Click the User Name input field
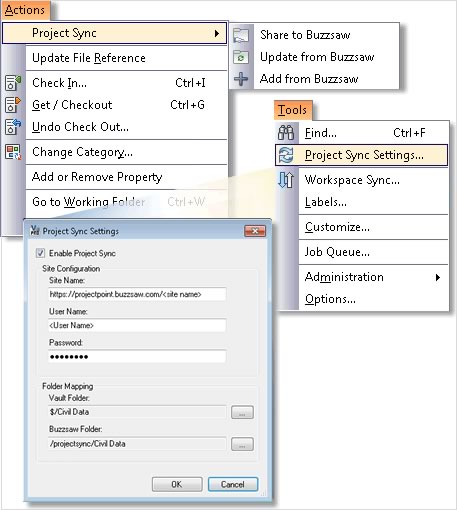The width and height of the screenshot is (457, 510). (137, 325)
